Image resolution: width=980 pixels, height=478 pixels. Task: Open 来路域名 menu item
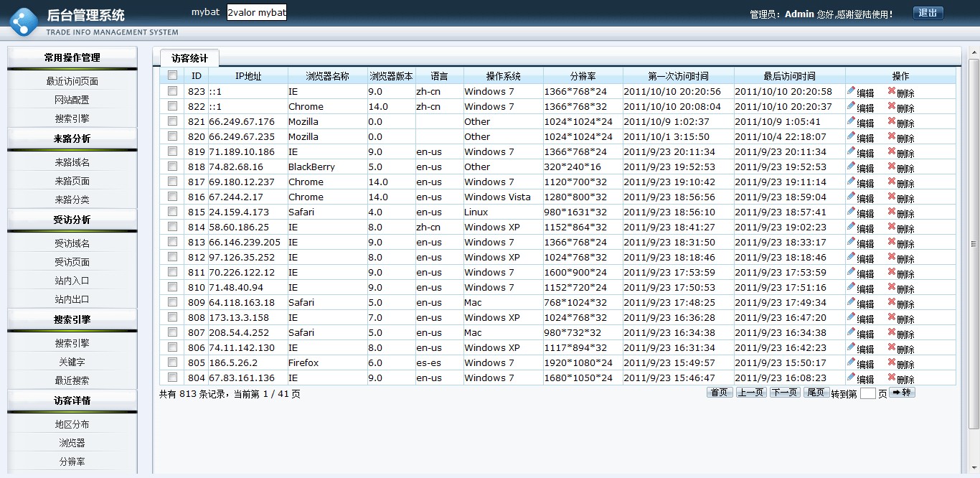pyautogui.click(x=72, y=163)
